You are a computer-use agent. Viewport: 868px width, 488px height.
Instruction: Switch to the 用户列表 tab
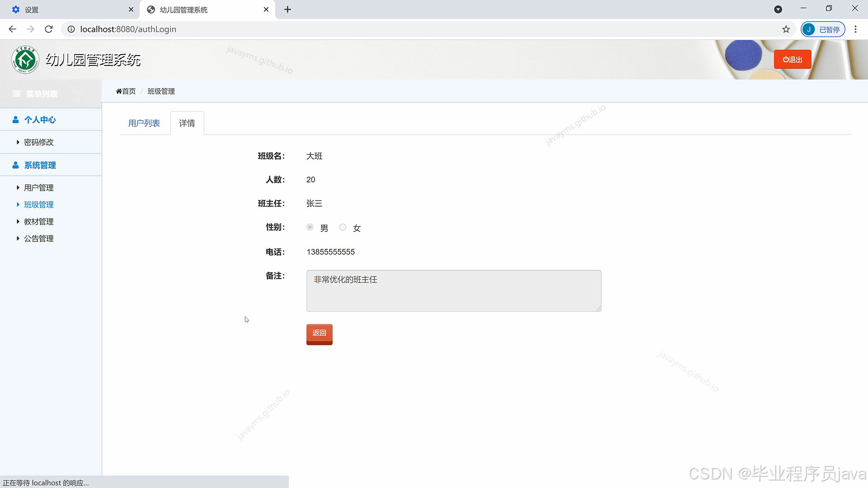pos(144,123)
